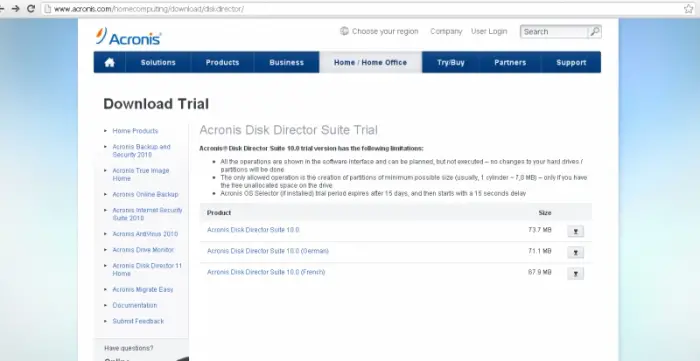
Task: Open the Partners menu
Action: (510, 62)
